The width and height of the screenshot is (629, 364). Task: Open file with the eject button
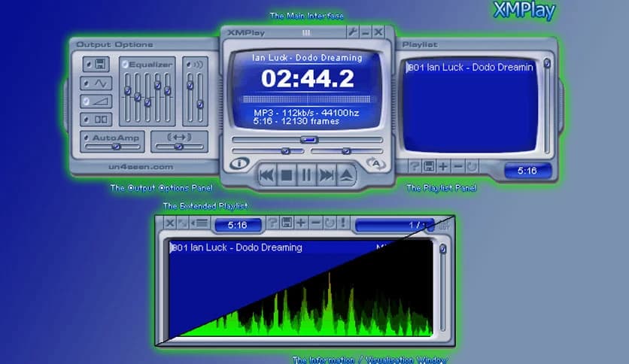point(346,175)
